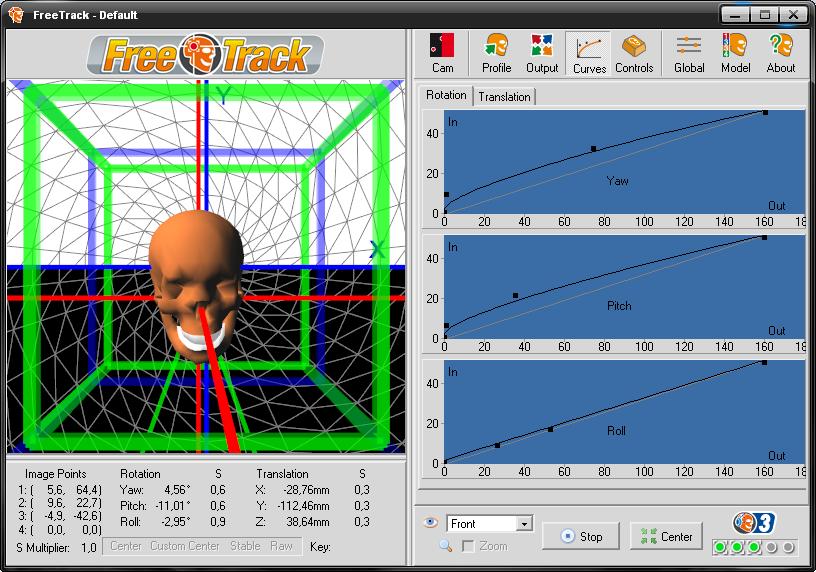Select the Curves toolbar icon
Screen dimensions: 816x572
[589, 53]
